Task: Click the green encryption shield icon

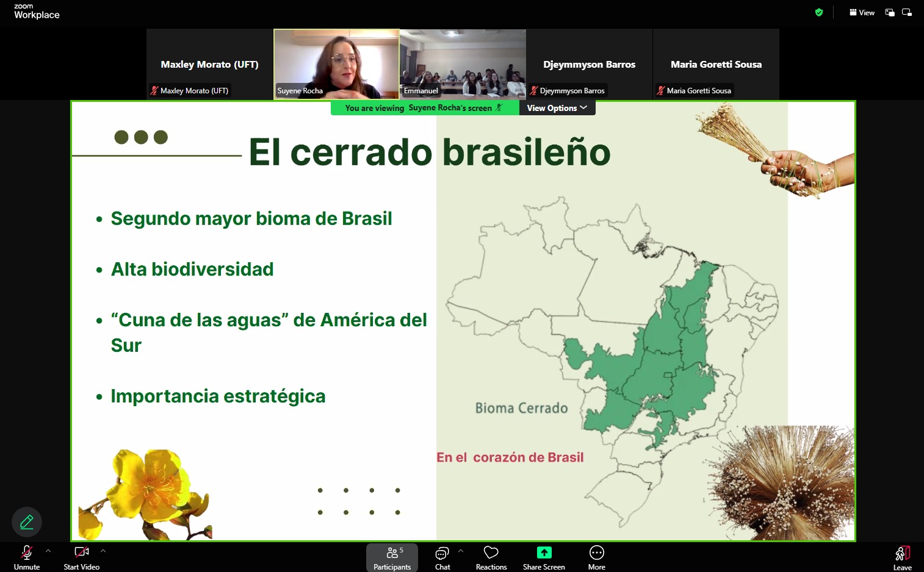Action: (x=819, y=12)
